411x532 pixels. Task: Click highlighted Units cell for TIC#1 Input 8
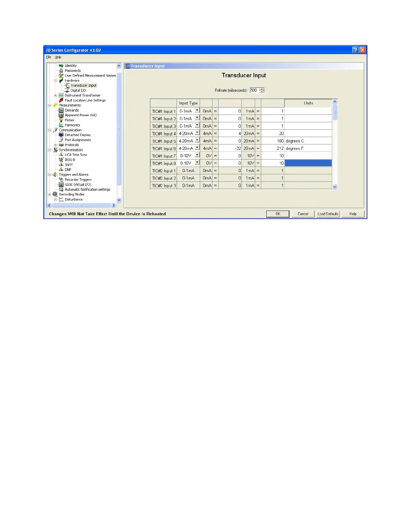[308, 163]
